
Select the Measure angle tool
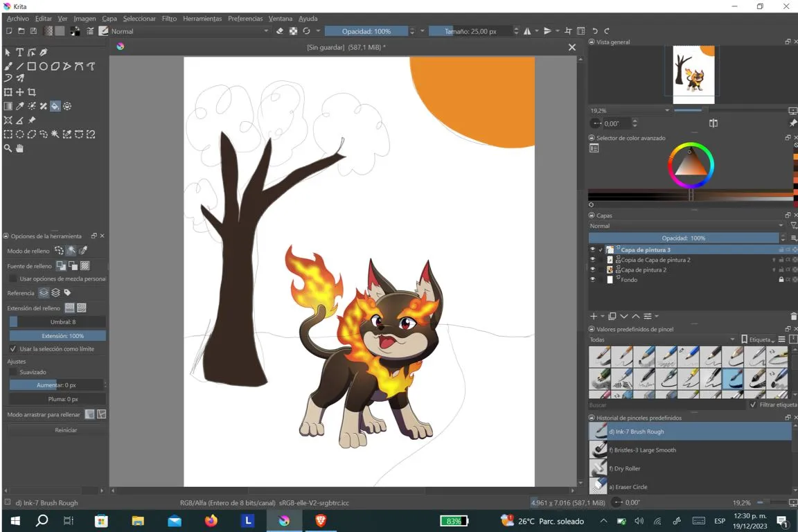(x=20, y=120)
